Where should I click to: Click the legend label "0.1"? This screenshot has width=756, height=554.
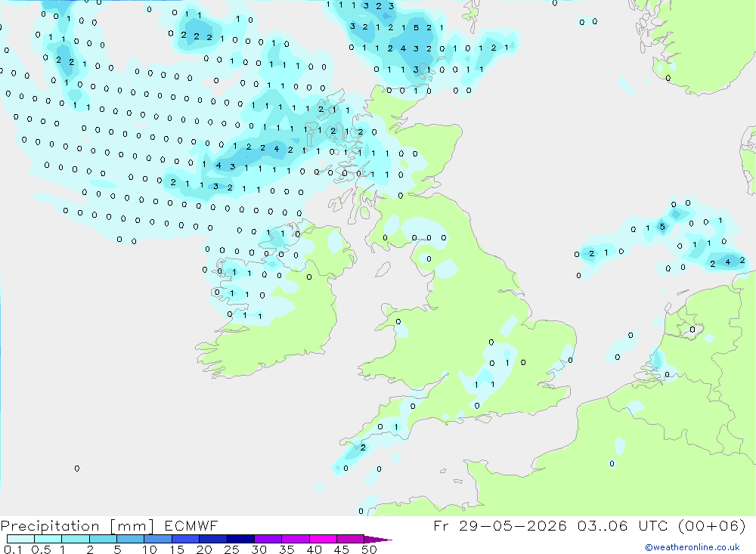[x=13, y=549]
